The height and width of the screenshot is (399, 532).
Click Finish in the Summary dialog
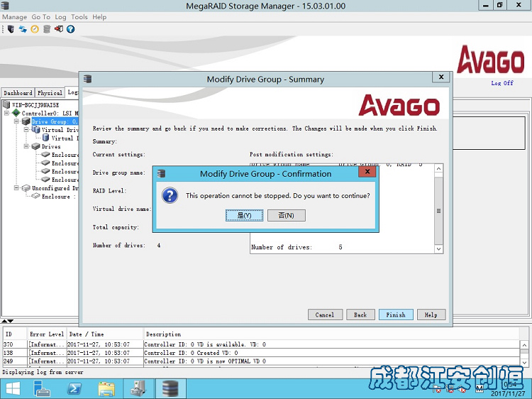pyautogui.click(x=396, y=315)
